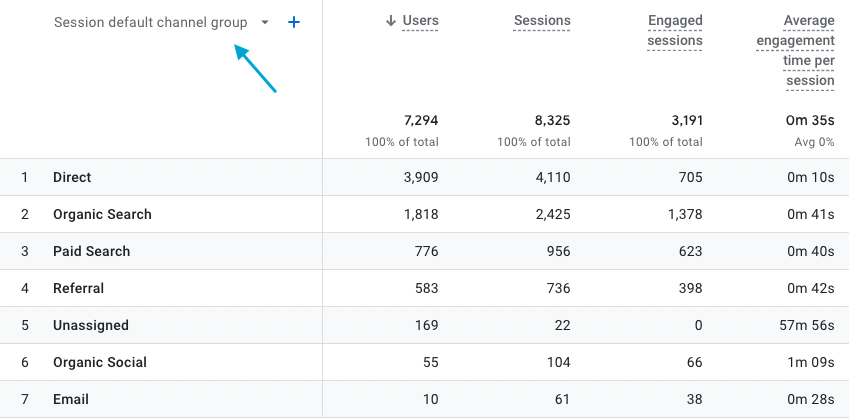Click the total Sessions value 8,325
The image size is (849, 418).
[551, 120]
